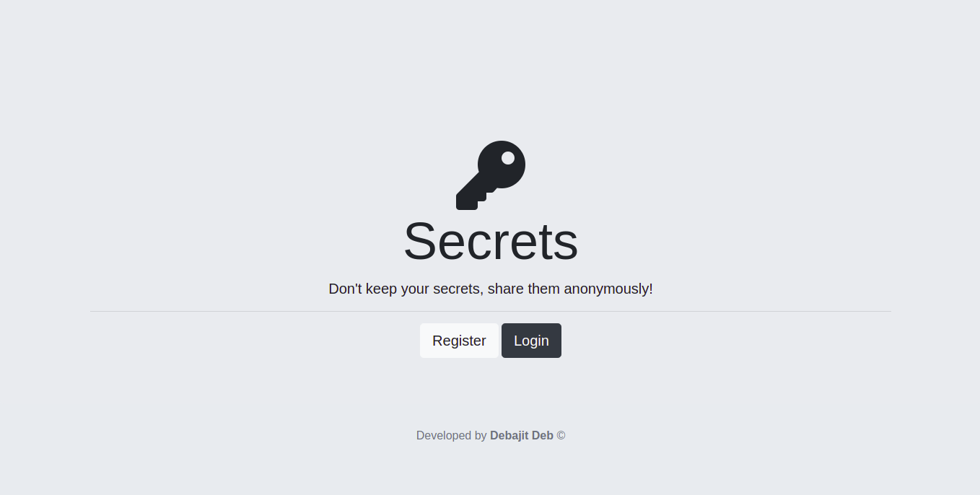Screen dimensions: 980x495
Task: Click the round hole in the key head
Action: click(508, 158)
